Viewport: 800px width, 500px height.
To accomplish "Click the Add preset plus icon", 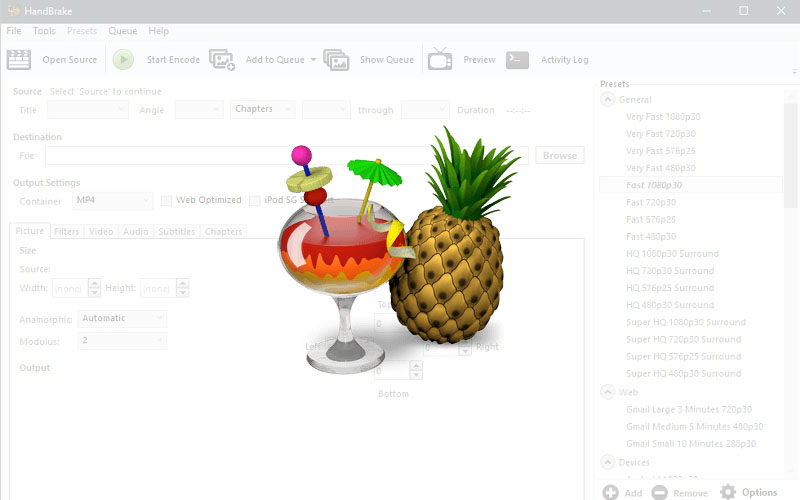I will pos(610,492).
